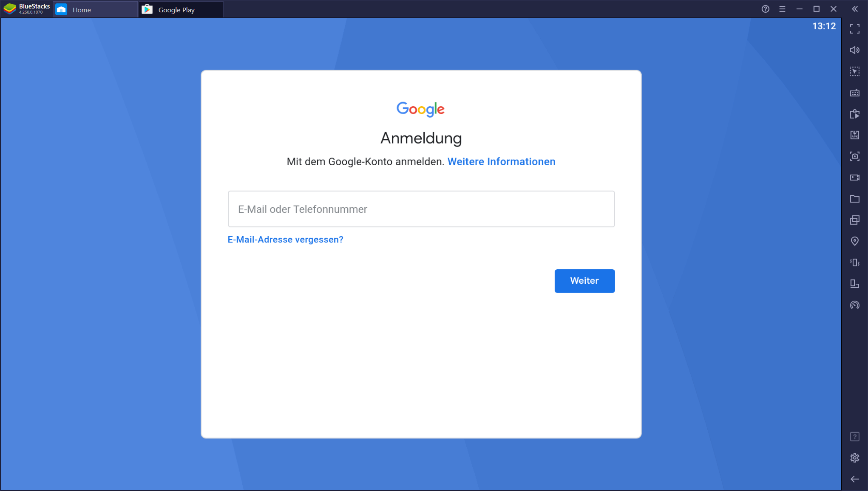Install APK from sidebar icon

pyautogui.click(x=854, y=135)
